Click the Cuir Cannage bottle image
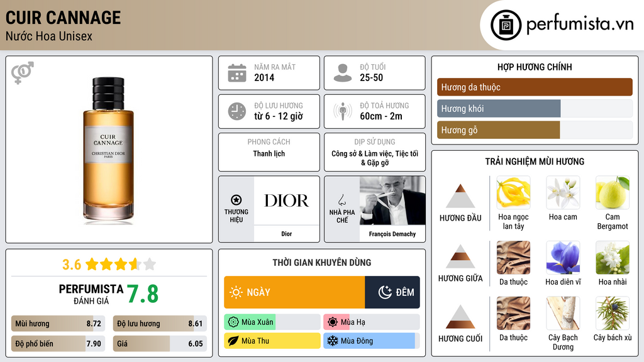Screen dimensions: 644x362 (108, 150)
